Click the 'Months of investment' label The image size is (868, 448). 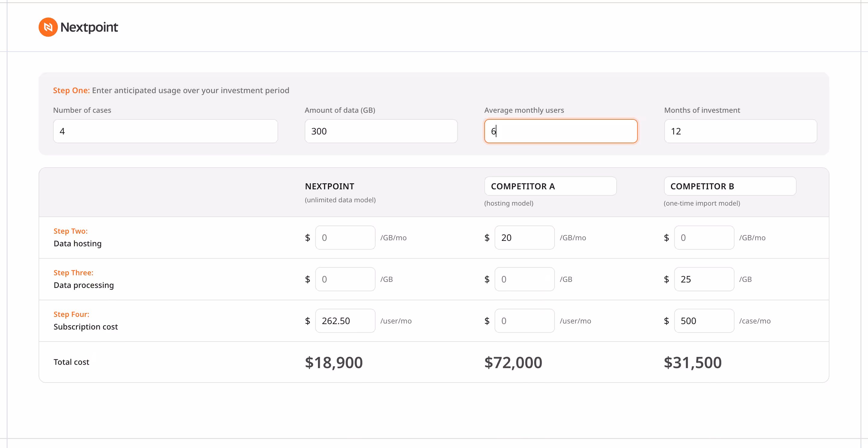pos(702,110)
